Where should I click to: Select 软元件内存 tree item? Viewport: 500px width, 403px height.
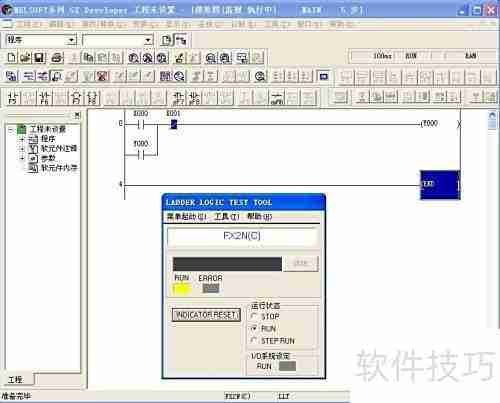tap(59, 168)
